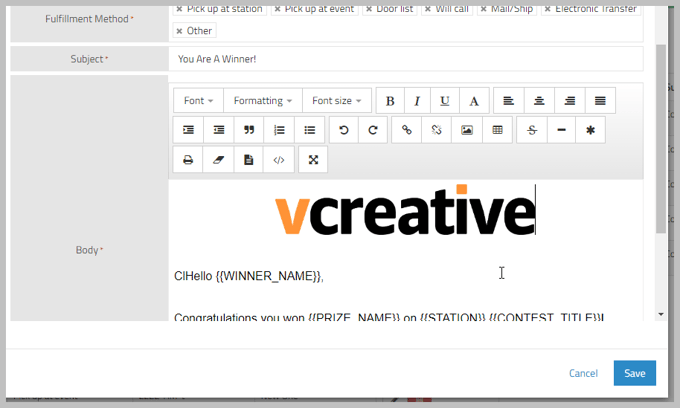Switch to HTML source code view

pos(278,160)
